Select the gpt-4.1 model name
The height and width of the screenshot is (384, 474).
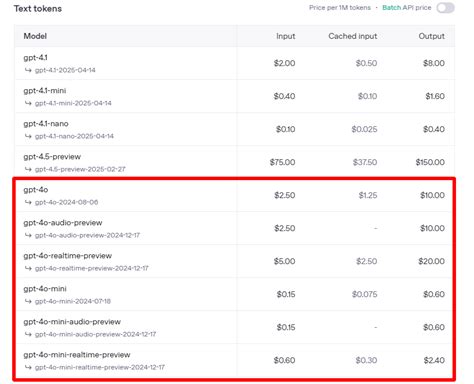(35, 58)
